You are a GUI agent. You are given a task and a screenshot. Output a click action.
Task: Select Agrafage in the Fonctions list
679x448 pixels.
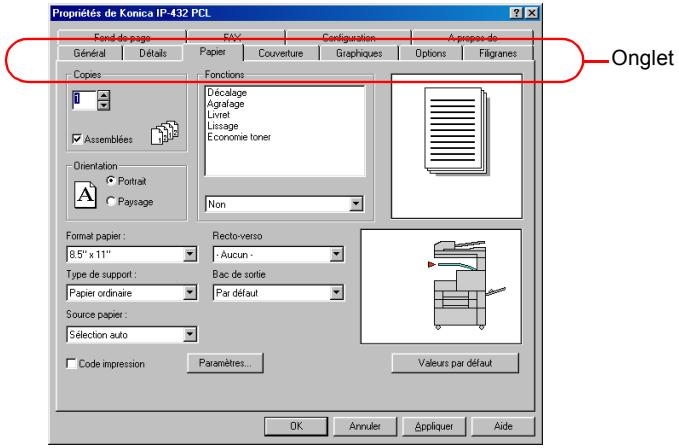(x=226, y=104)
